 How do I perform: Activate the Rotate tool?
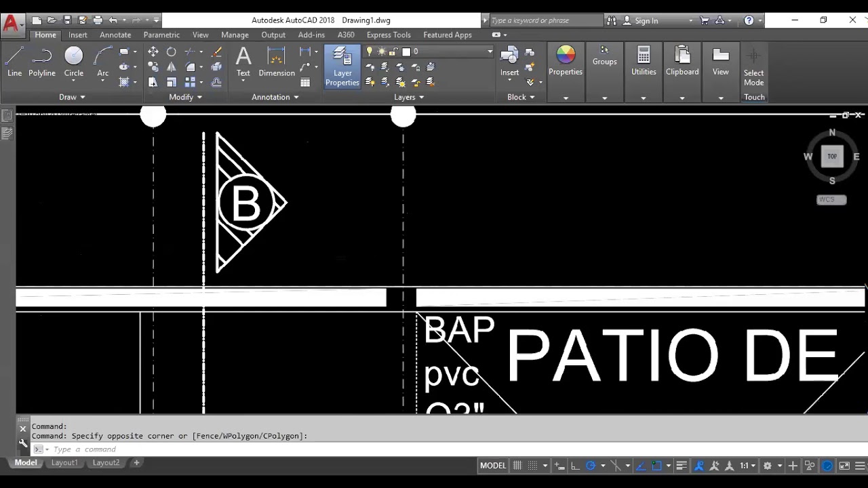pyautogui.click(x=172, y=52)
